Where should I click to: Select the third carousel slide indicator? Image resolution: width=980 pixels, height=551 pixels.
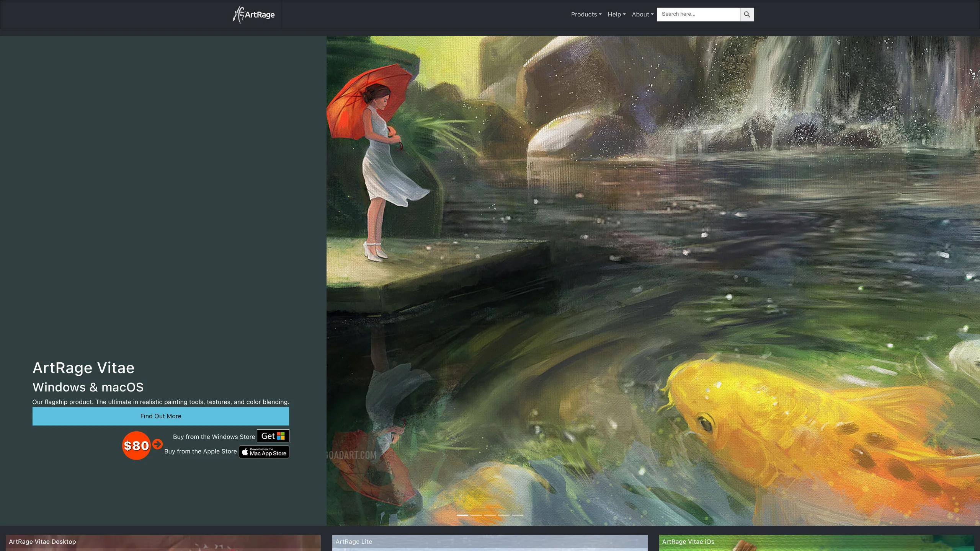[x=490, y=515]
